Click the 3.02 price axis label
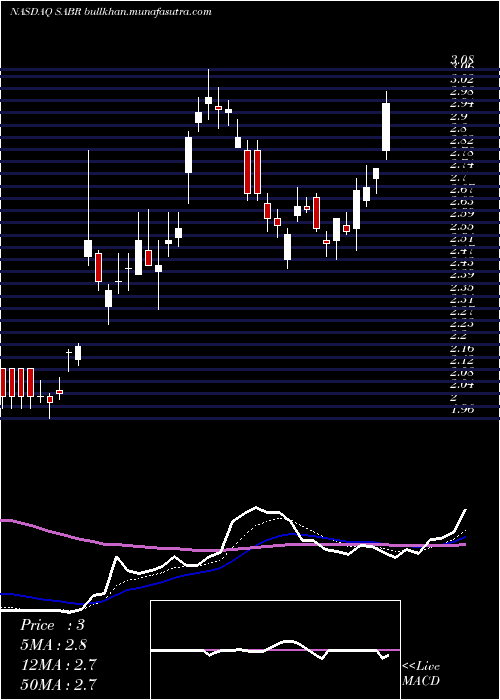Viewport: 500px width, 700px height. pos(462,79)
